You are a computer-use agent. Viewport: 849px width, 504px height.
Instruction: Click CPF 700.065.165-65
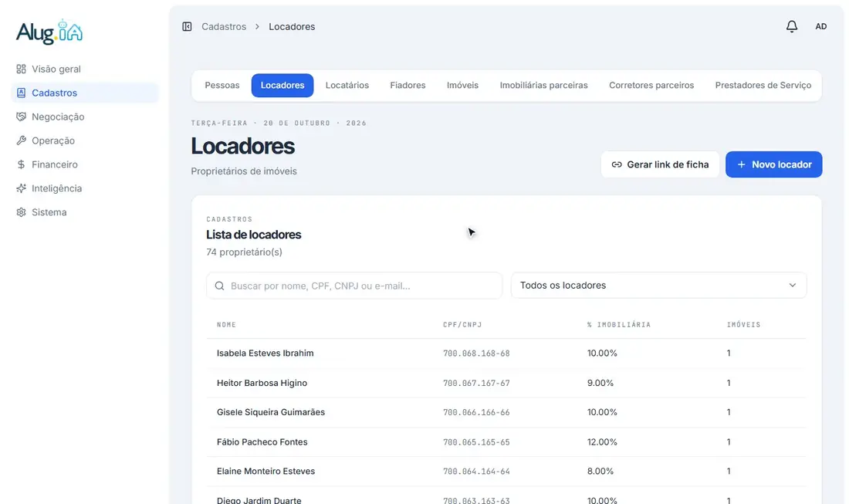476,442
